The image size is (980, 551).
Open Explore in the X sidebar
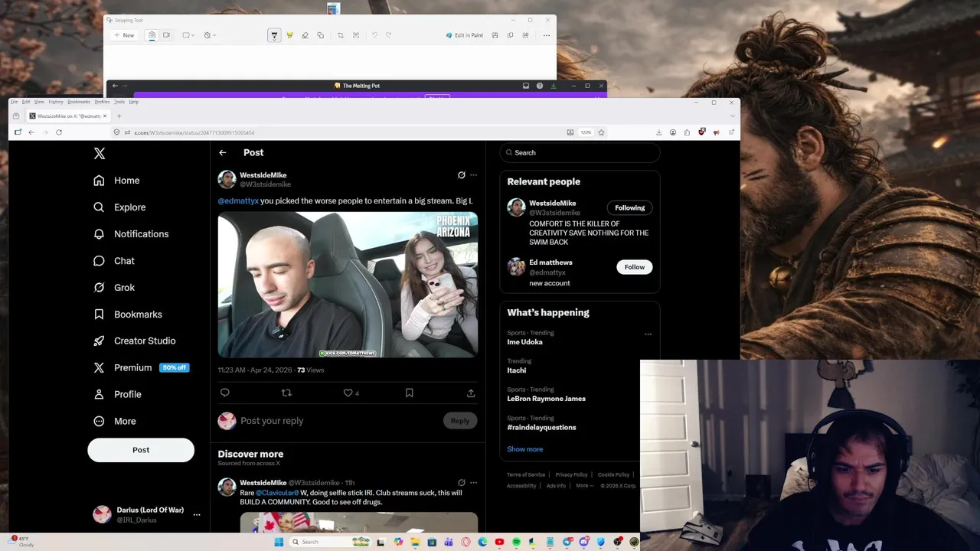[119, 207]
